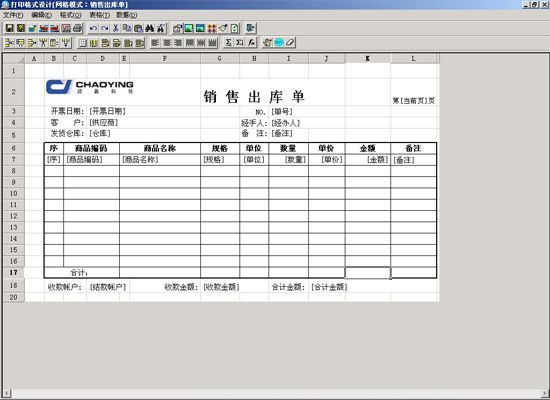Click the function fx icon
The height and width of the screenshot is (400, 550).
point(251,43)
